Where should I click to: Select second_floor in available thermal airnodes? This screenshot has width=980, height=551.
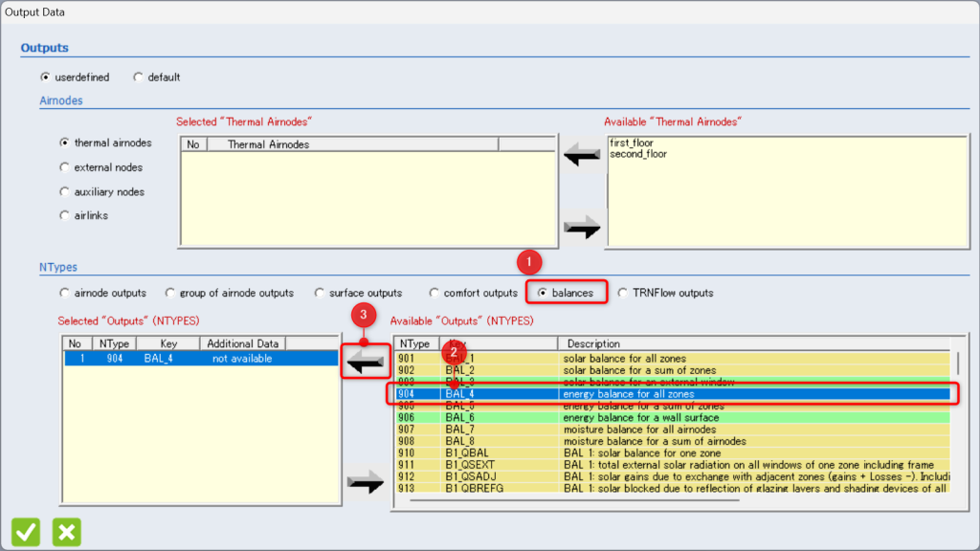tap(638, 154)
